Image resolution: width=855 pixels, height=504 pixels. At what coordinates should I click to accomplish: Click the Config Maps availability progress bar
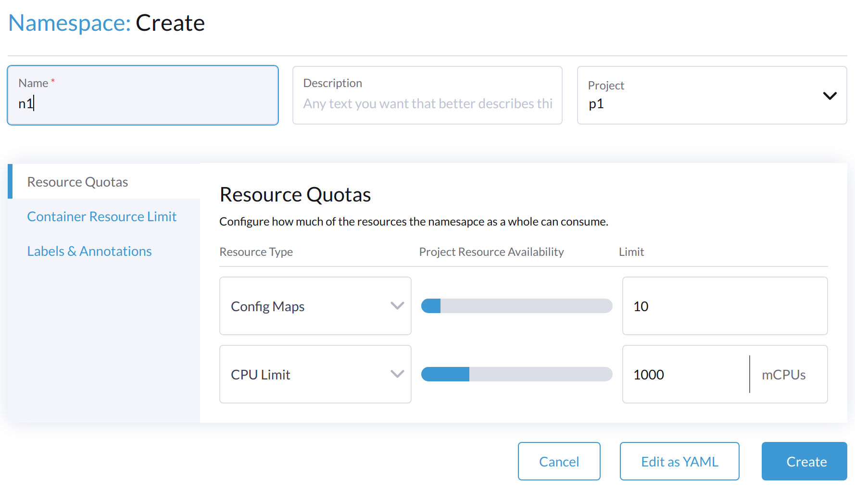coord(516,306)
